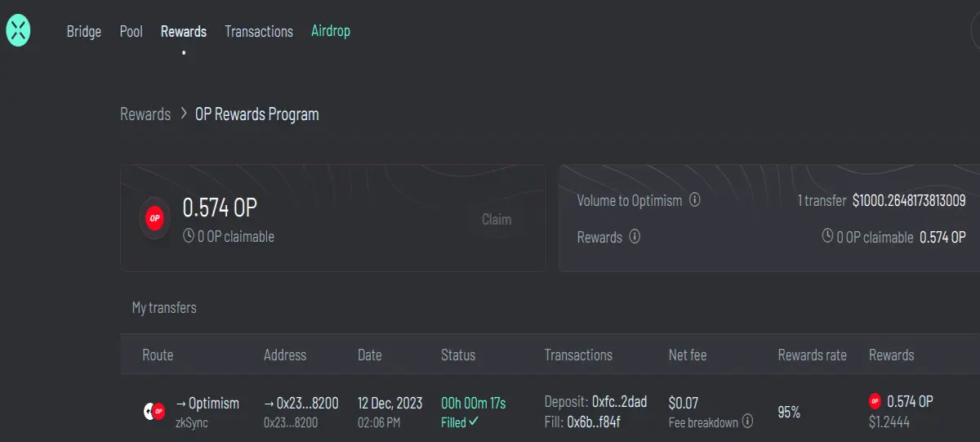
Task: Click the route zkSync to Optimism icon
Action: click(154, 411)
